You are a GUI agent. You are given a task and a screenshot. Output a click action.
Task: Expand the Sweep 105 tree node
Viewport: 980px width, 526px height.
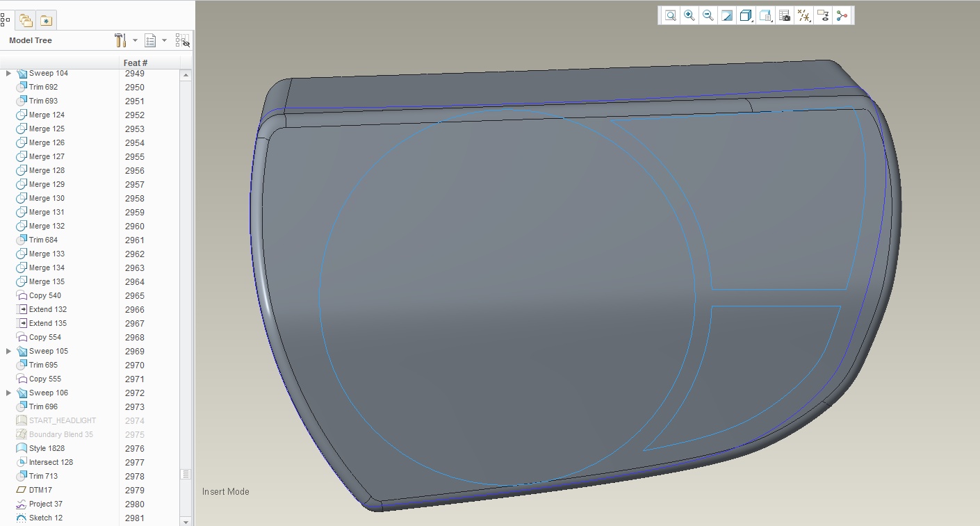[8, 351]
